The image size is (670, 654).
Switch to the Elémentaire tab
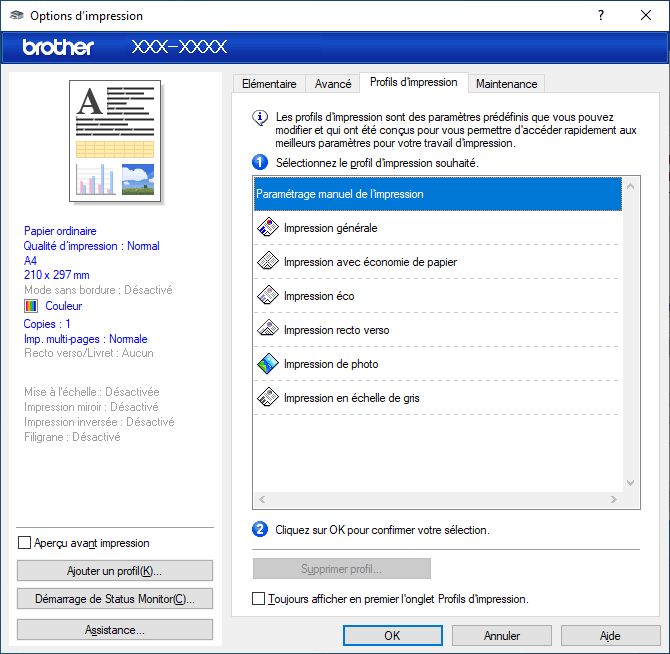click(x=268, y=84)
